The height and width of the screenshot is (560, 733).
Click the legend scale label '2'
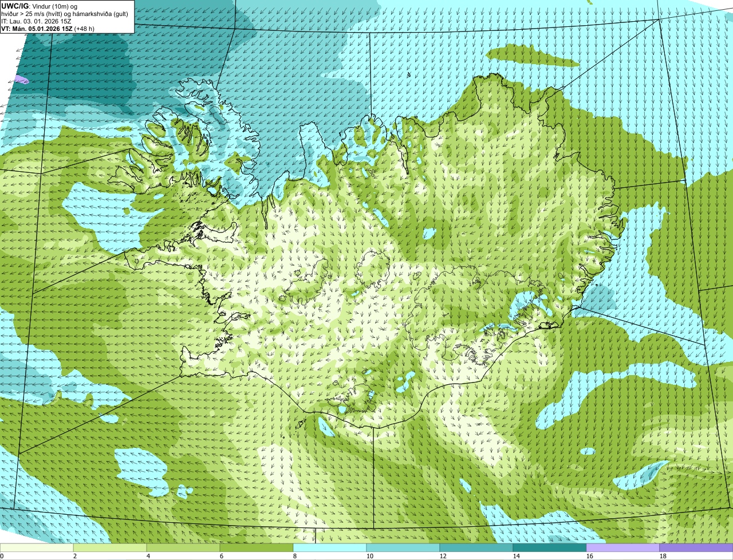pyautogui.click(x=75, y=556)
